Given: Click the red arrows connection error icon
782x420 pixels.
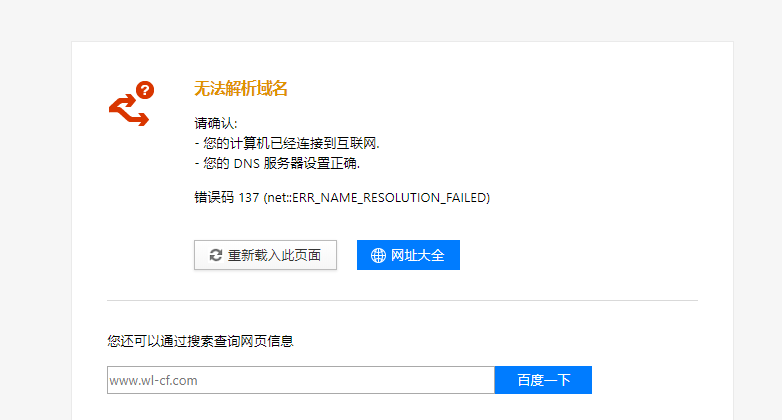Looking at the screenshot, I should (x=129, y=110).
